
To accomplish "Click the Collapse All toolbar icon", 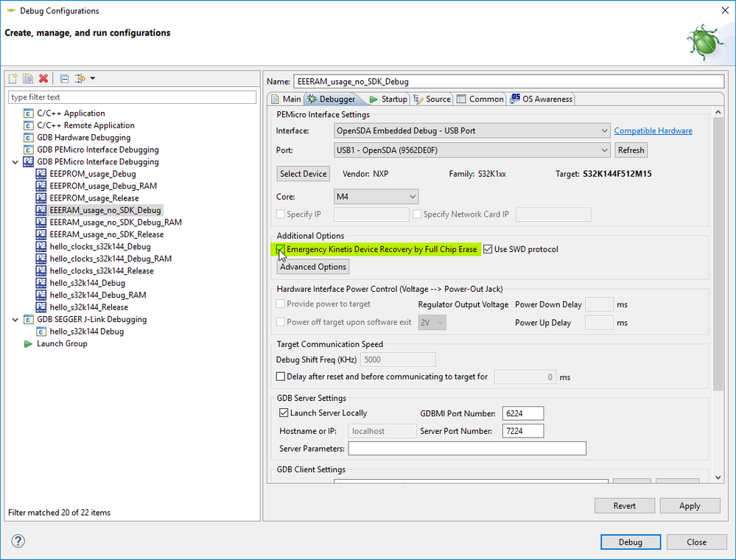I will (x=64, y=78).
